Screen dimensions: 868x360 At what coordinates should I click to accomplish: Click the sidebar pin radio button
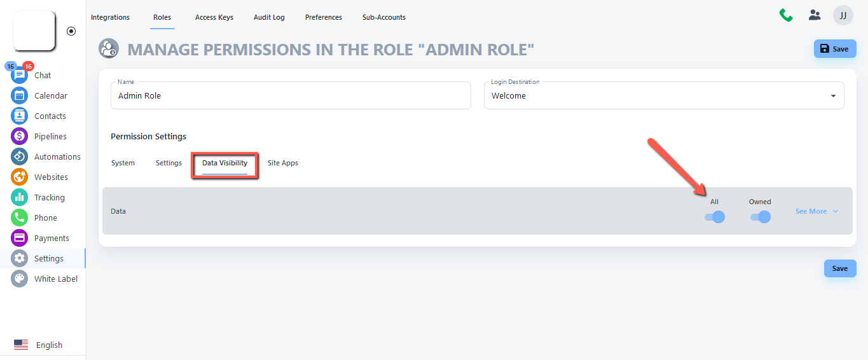pos(71,31)
